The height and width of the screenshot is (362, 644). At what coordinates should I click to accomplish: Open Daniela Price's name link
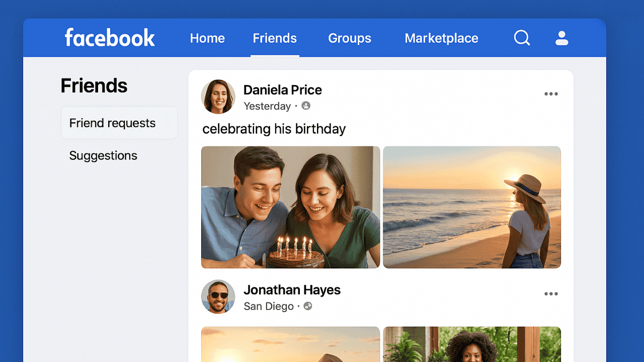pos(283,90)
